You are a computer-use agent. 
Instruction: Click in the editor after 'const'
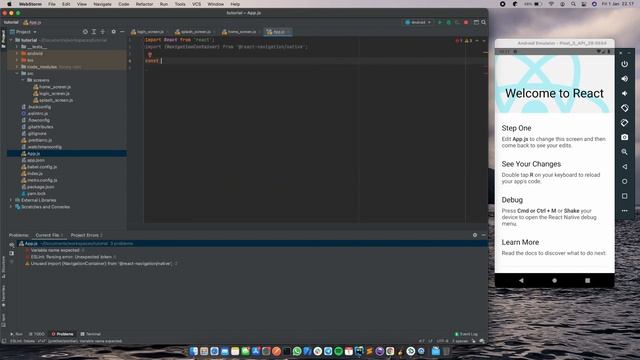tap(161, 61)
